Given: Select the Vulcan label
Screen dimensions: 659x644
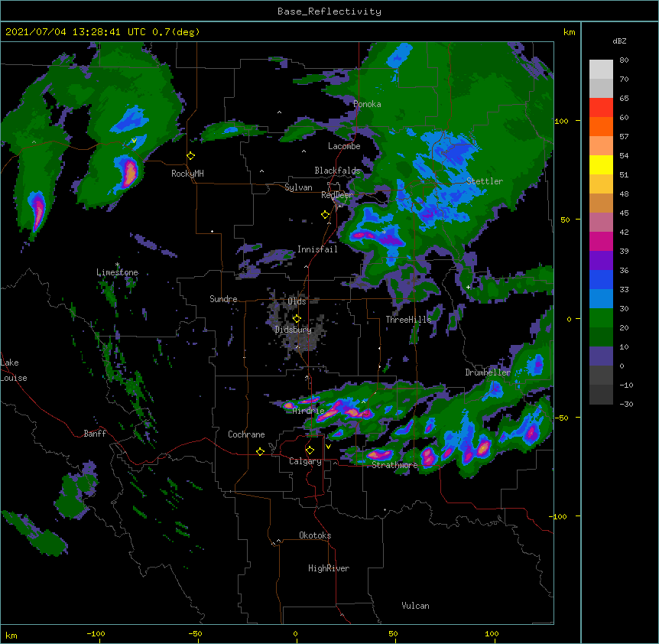Looking at the screenshot, I should (x=415, y=605).
